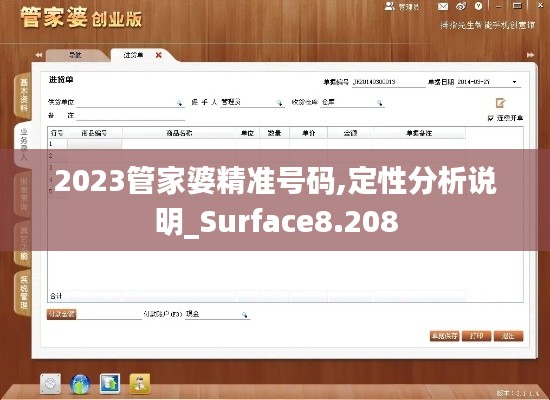Select the 基本资料 side tab

(23, 95)
